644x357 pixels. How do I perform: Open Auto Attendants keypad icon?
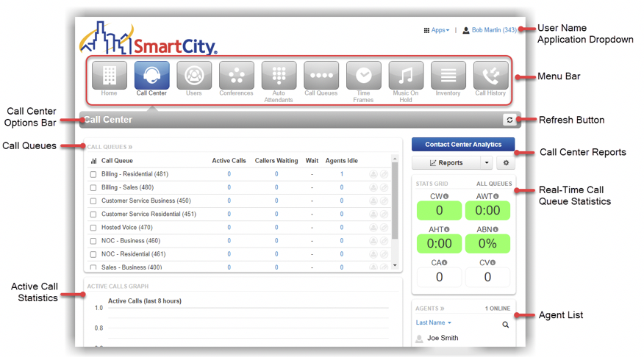[x=279, y=76]
